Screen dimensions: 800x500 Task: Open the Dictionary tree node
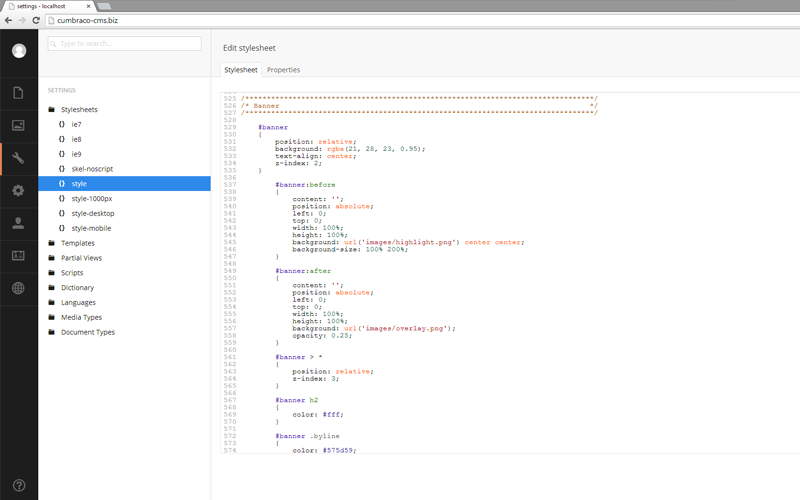pyautogui.click(x=77, y=287)
